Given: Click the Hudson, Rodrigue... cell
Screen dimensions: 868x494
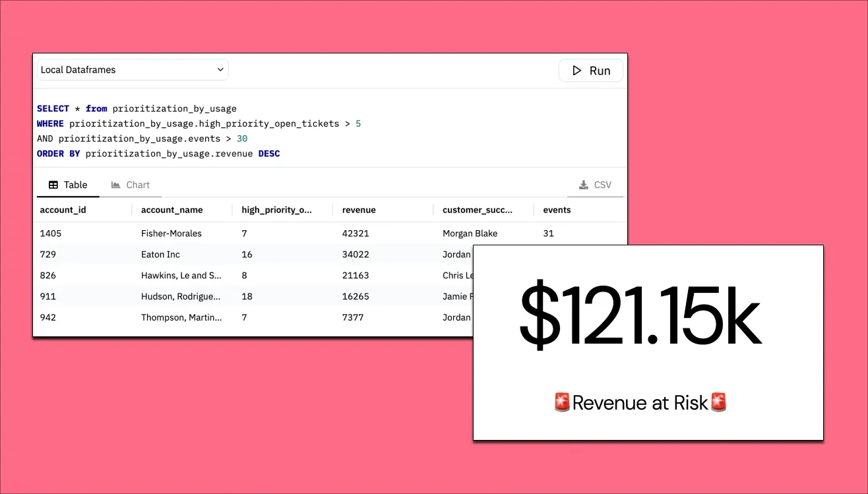Looking at the screenshot, I should (x=181, y=297).
